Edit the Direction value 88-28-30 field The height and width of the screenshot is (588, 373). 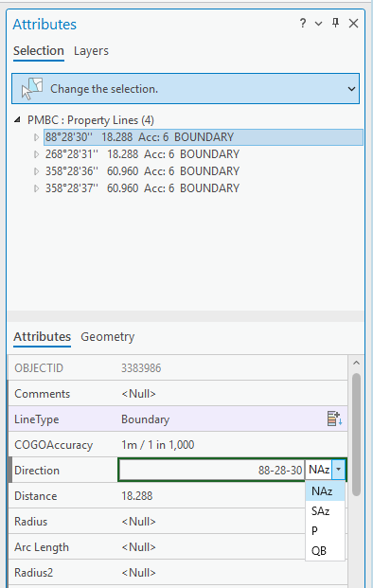pyautogui.click(x=212, y=470)
